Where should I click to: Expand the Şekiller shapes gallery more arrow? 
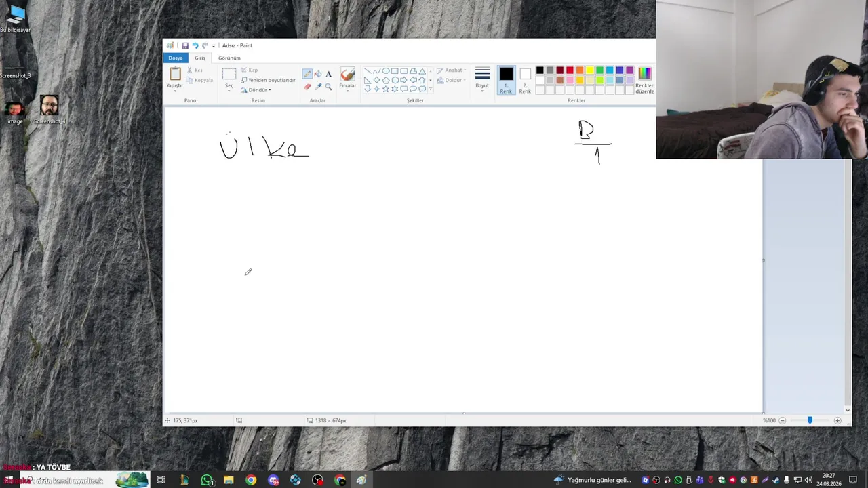pyautogui.click(x=430, y=89)
